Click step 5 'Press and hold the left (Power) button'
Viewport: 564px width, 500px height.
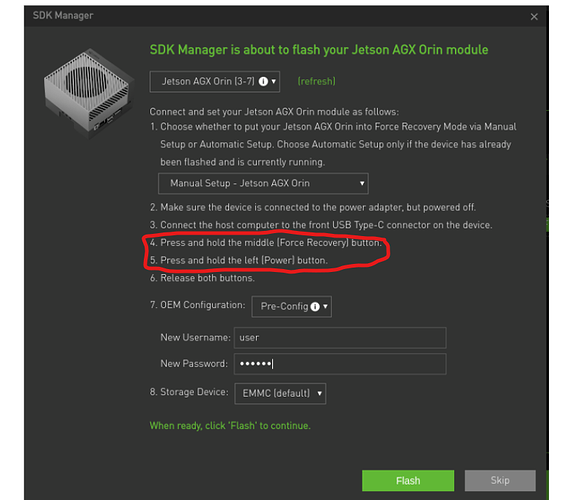tap(239, 260)
